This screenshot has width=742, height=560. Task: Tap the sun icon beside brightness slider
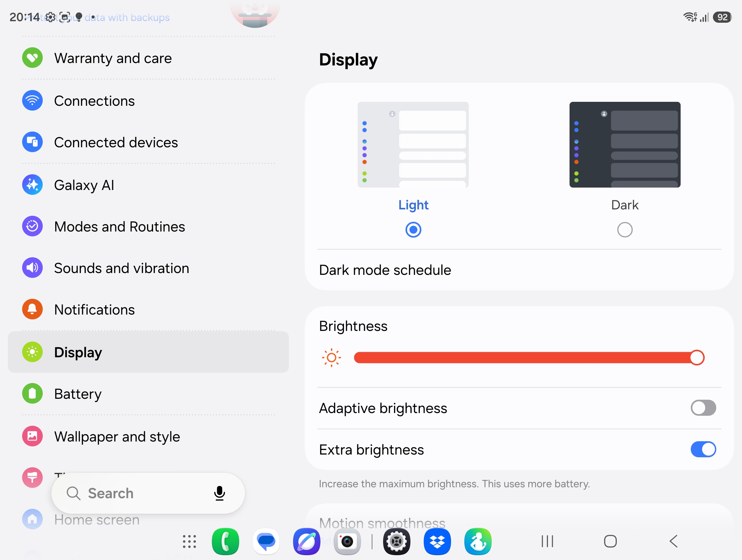pos(331,358)
